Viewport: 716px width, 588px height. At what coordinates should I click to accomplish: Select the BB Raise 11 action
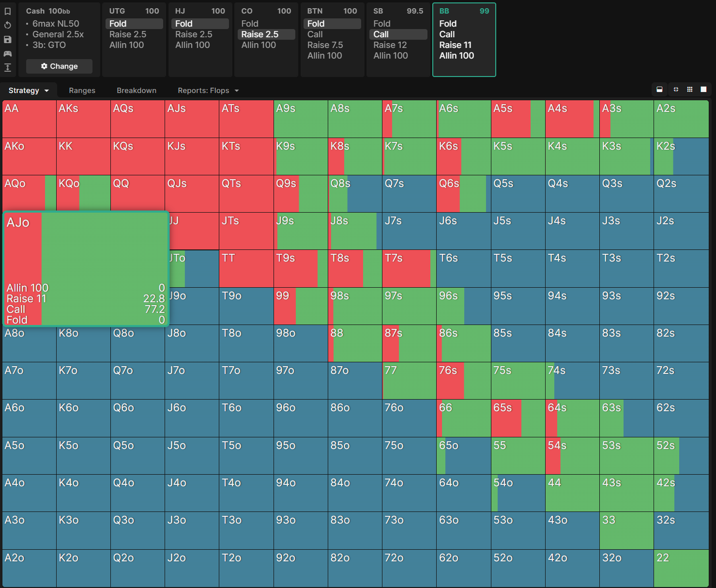[455, 45]
